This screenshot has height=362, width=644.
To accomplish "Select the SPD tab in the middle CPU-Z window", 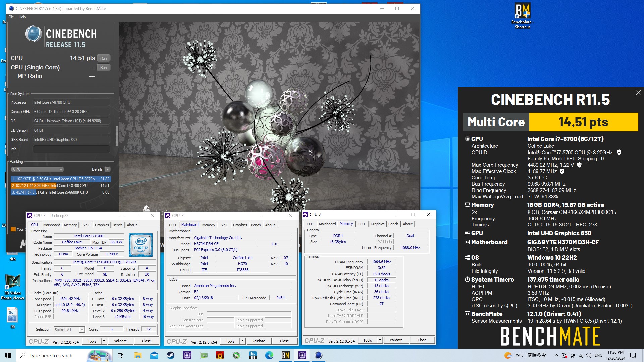I will pos(224,225).
